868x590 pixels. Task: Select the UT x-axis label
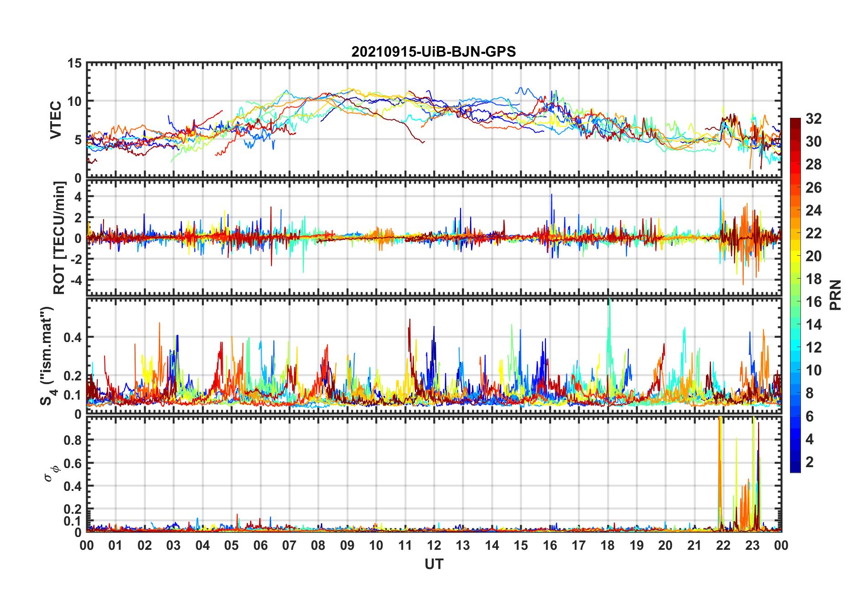434,564
